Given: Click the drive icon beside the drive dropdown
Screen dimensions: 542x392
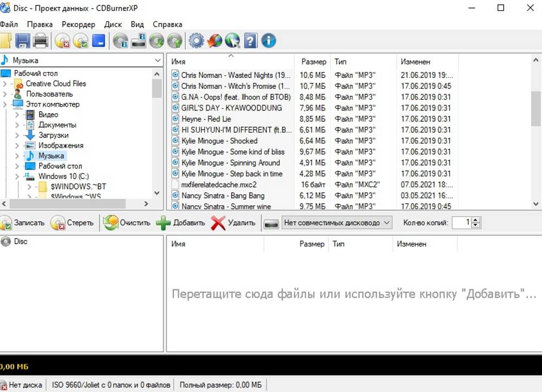Looking at the screenshot, I should tap(272, 224).
